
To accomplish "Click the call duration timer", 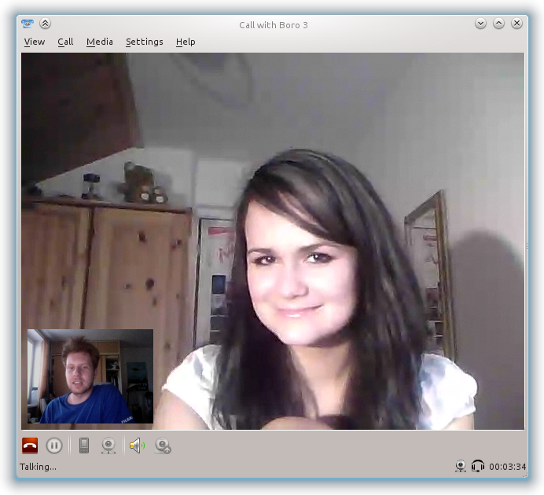I will pos(508,467).
